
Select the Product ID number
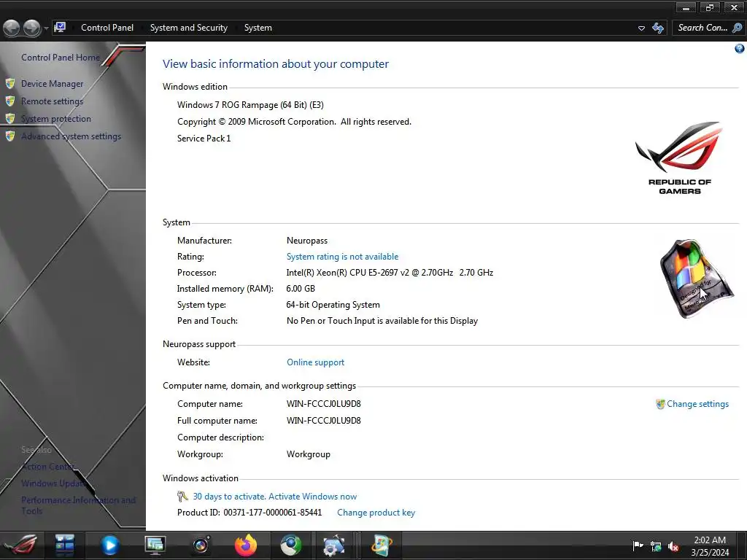tap(273, 513)
